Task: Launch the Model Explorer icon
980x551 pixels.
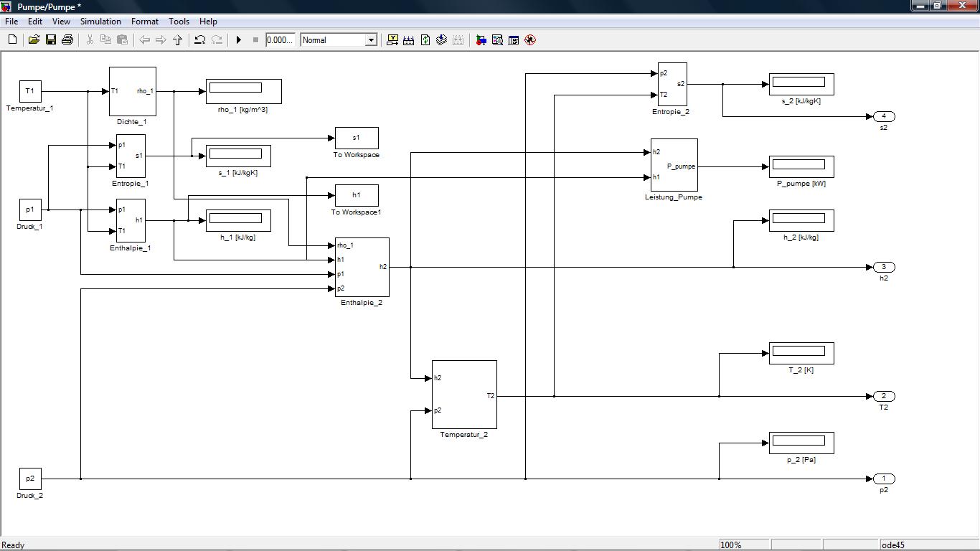Action: 497,40
